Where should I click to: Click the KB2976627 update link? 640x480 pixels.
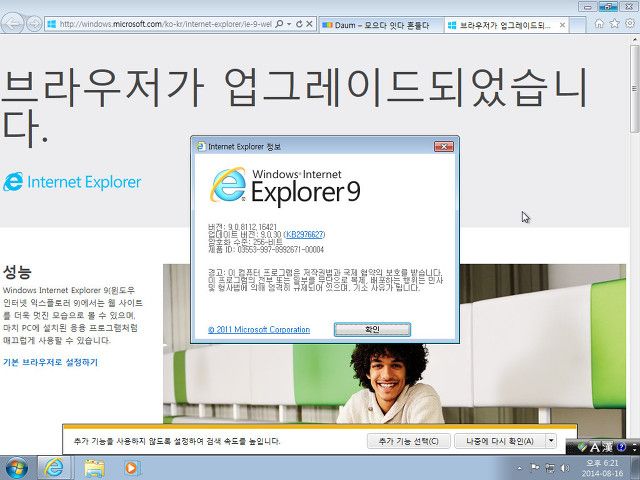(304, 234)
